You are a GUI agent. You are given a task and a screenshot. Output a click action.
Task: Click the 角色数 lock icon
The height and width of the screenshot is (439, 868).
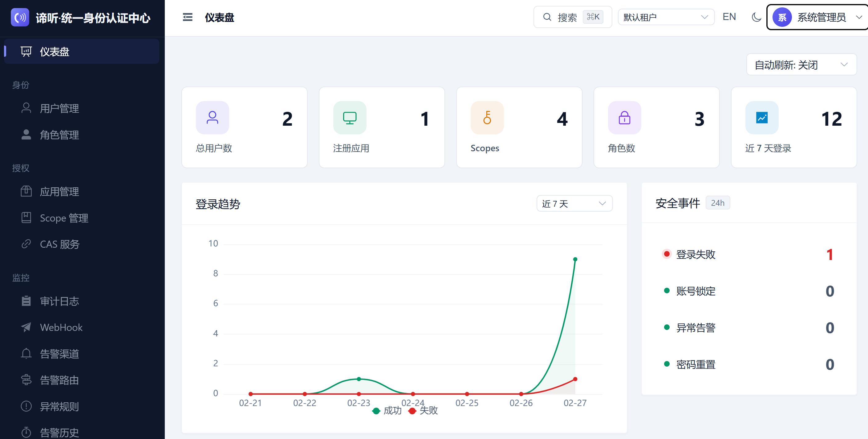(x=624, y=118)
